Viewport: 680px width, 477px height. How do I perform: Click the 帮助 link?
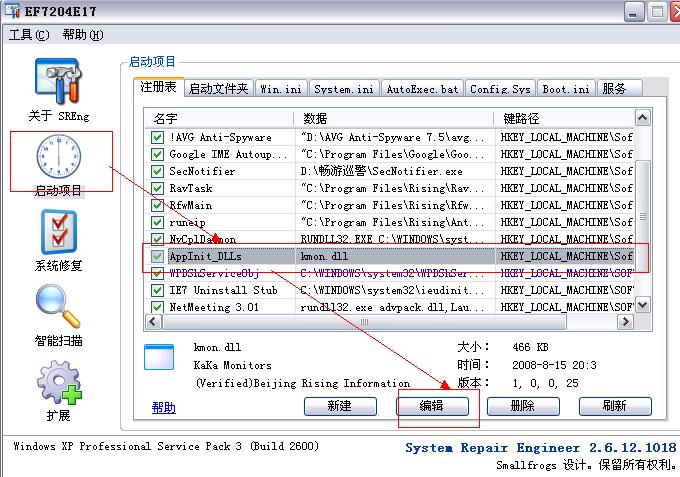[163, 407]
